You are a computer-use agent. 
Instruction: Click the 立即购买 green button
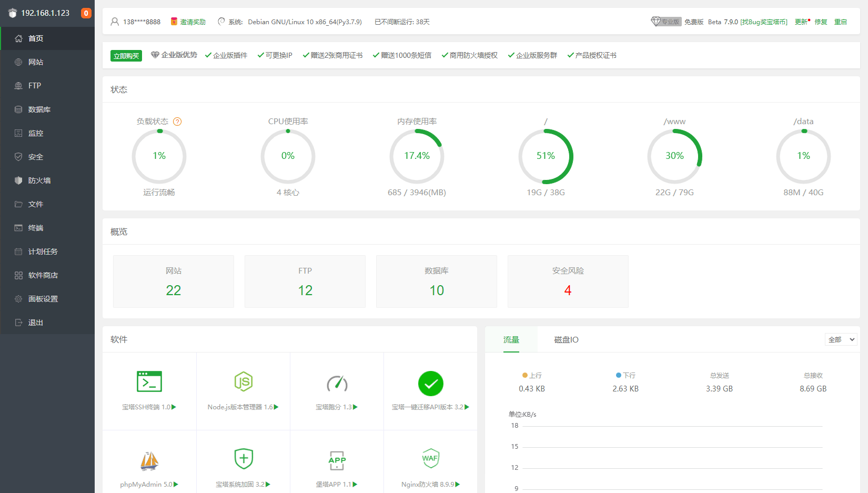click(x=126, y=56)
